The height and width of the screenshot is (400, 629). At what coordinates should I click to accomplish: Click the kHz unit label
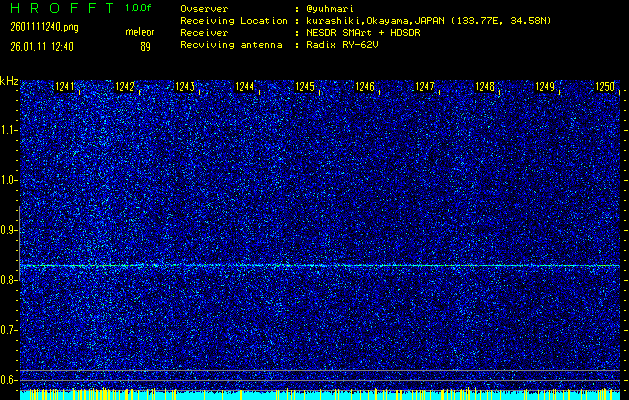(x=9, y=81)
